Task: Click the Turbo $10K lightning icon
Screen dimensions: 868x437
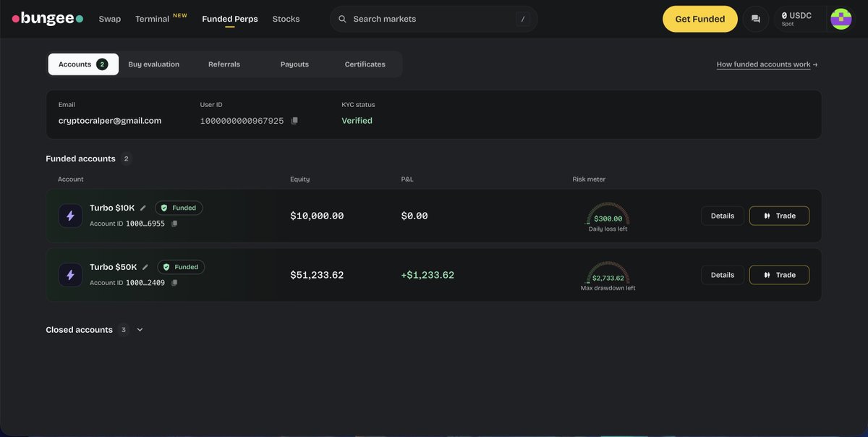Action: coord(70,216)
